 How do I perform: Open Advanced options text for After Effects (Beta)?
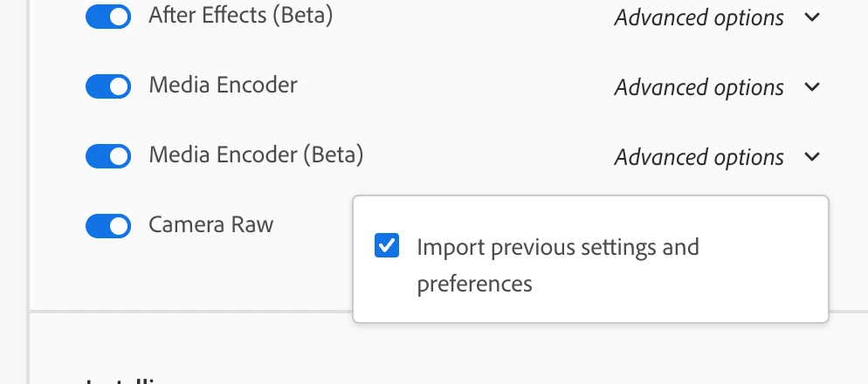[x=699, y=17]
